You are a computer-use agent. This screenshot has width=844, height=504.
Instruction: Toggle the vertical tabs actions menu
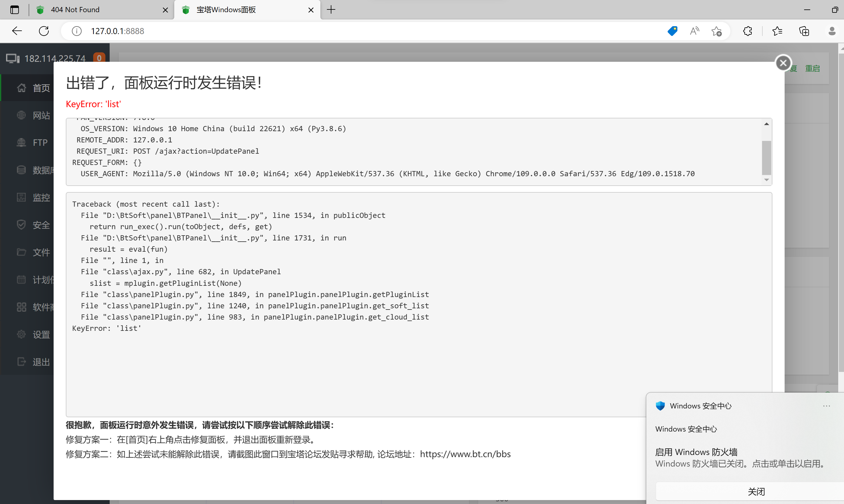(15, 9)
